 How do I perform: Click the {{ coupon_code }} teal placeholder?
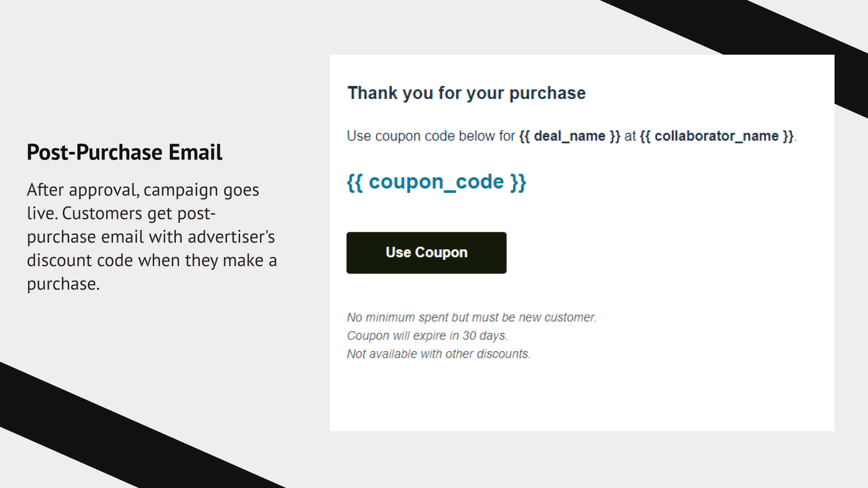436,182
